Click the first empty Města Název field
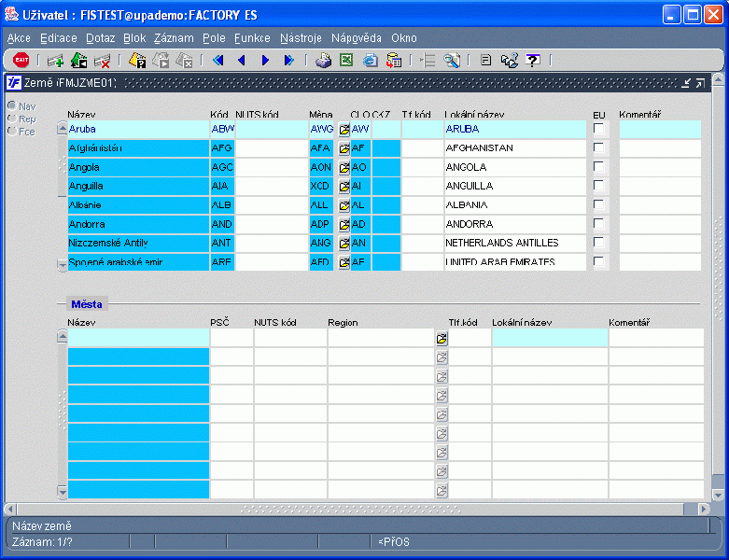The width and height of the screenshot is (729, 560). click(x=138, y=338)
